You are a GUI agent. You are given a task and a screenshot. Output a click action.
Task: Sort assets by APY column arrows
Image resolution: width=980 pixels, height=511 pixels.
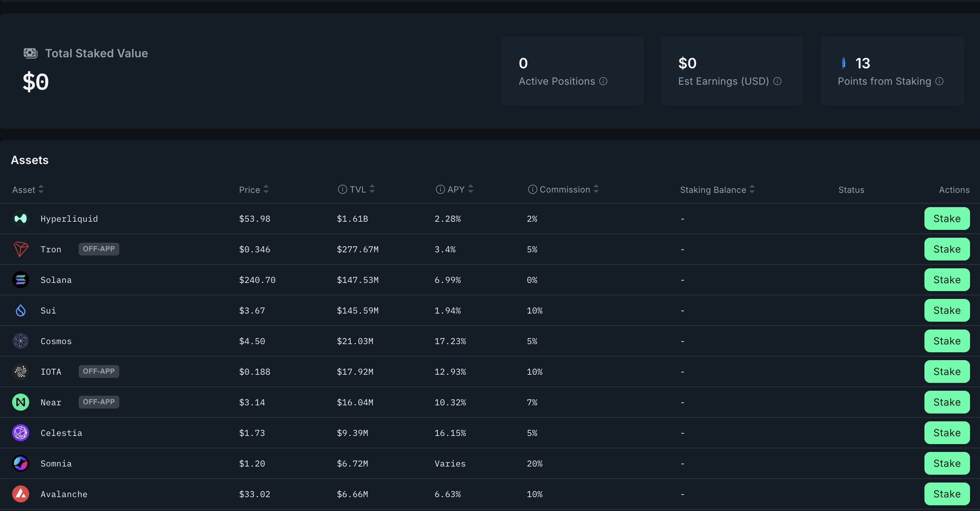[x=471, y=189]
